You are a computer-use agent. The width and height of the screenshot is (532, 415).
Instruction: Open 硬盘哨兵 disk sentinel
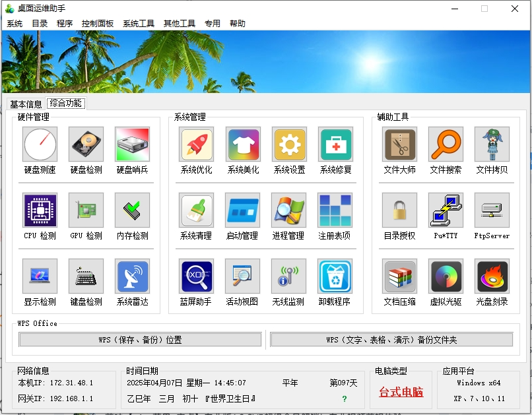[x=132, y=144]
